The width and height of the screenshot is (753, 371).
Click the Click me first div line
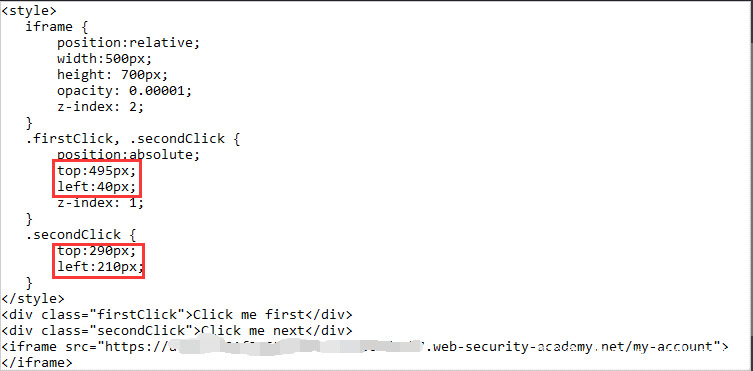(x=177, y=315)
